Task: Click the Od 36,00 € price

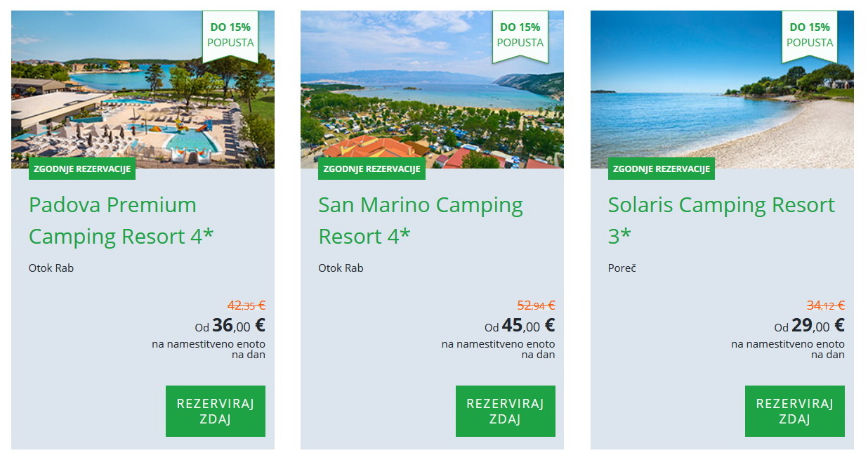Action: [230, 326]
